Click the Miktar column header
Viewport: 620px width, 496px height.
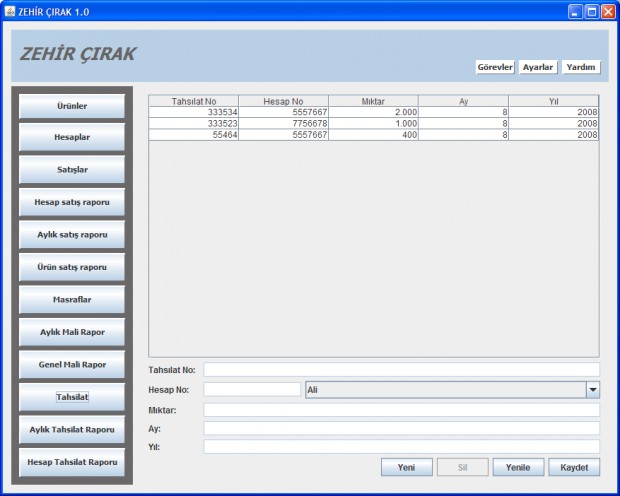coord(373,101)
